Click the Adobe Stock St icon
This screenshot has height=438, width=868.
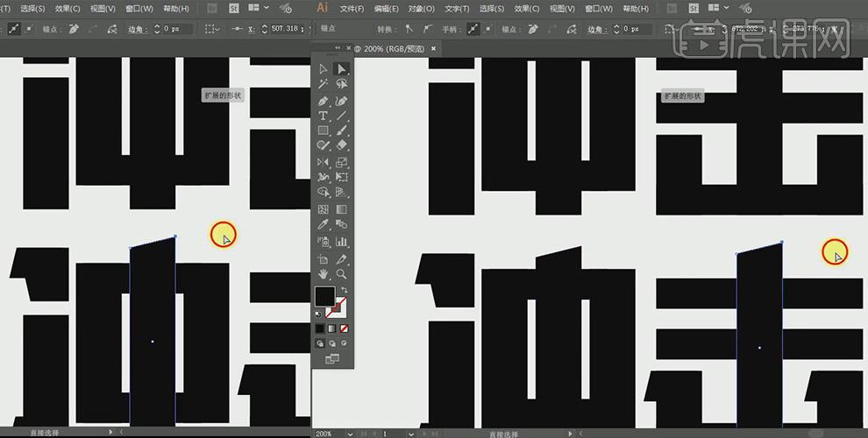click(x=235, y=8)
